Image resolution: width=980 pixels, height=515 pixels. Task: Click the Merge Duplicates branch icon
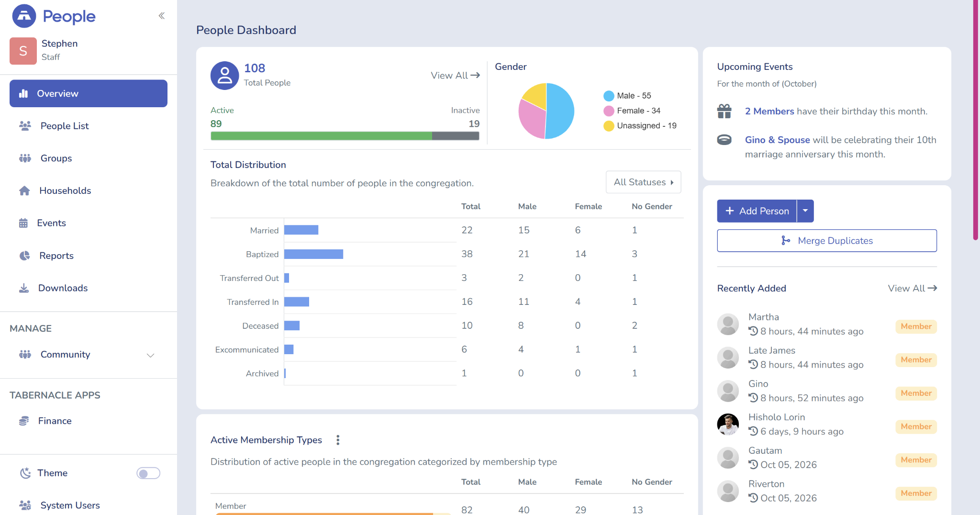coord(786,240)
